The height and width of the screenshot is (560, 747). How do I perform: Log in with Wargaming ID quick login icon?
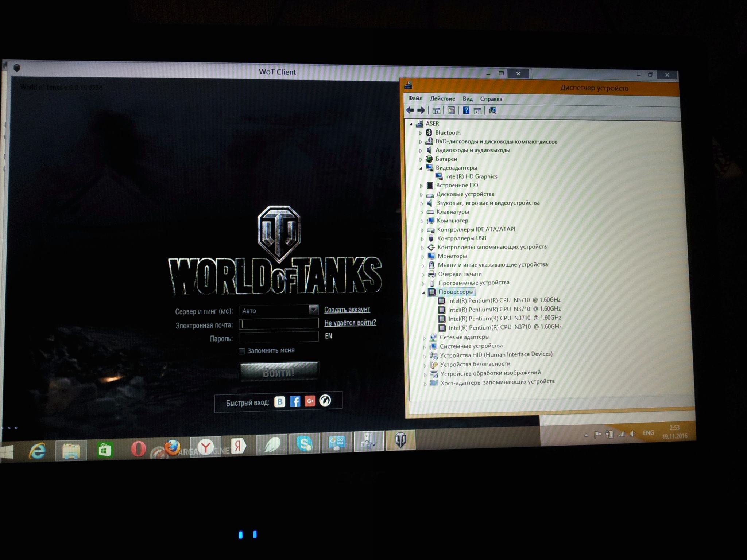click(x=325, y=401)
